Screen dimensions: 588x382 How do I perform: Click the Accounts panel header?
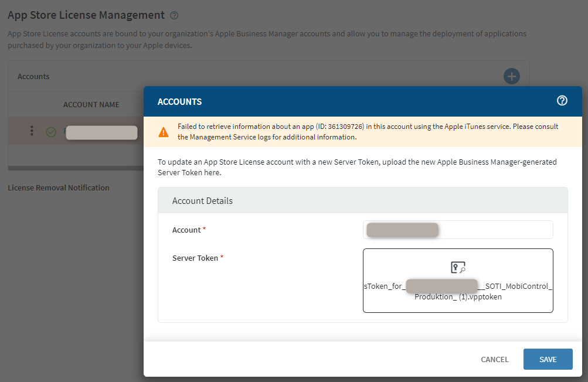click(x=33, y=76)
